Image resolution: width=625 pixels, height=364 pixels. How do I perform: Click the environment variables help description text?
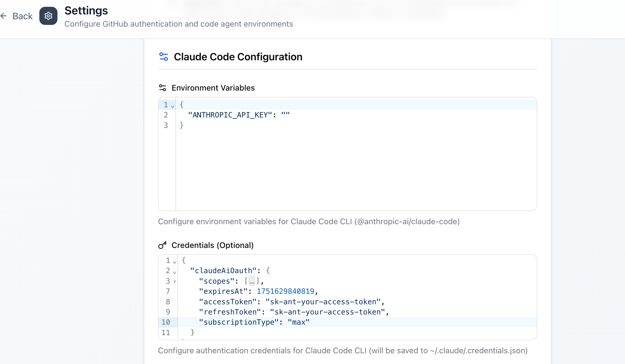pyautogui.click(x=309, y=221)
